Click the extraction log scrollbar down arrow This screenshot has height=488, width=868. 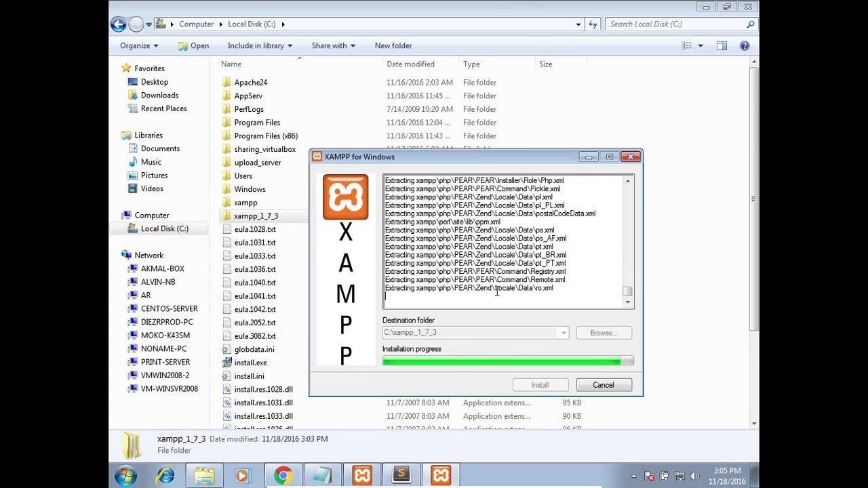[x=627, y=302]
